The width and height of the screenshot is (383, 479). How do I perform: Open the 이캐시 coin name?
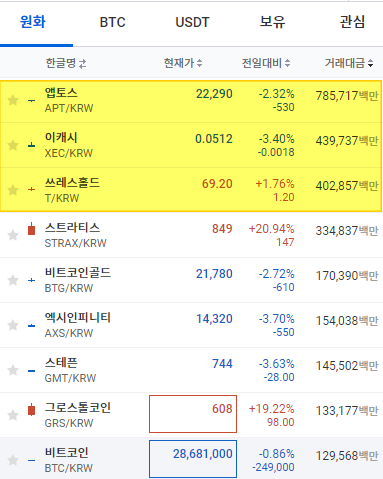click(x=61, y=137)
